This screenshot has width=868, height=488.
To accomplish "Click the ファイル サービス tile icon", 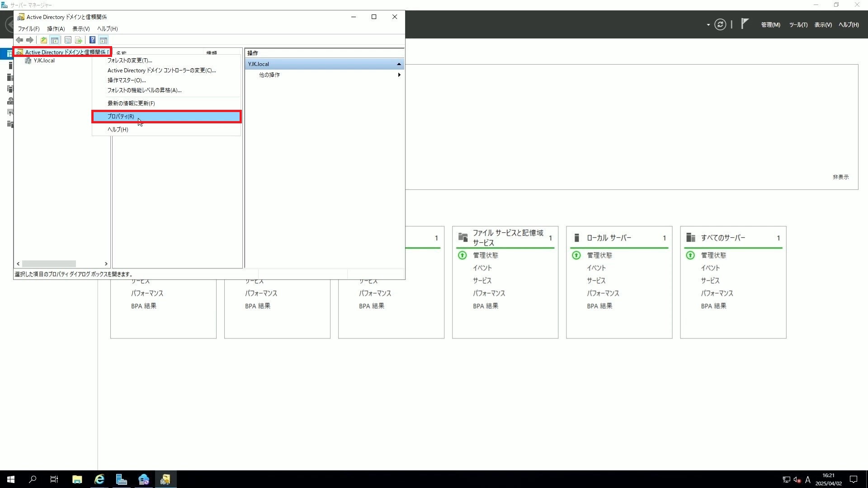I will point(462,237).
